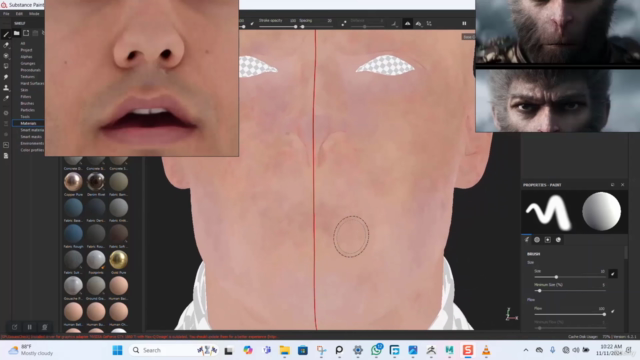Select the Hard Surfaces shelf category
640x360 pixels.
[x=32, y=83]
